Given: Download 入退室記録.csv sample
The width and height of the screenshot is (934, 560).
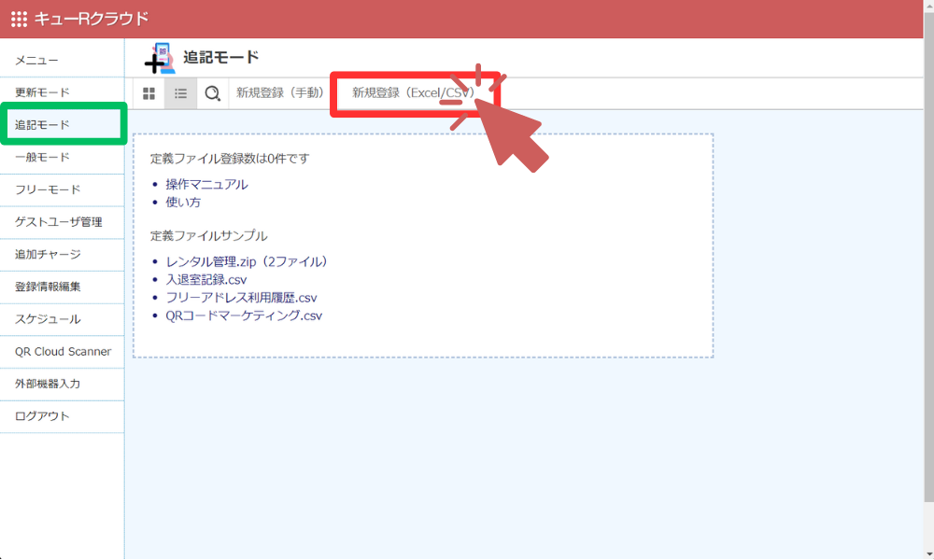Looking at the screenshot, I should 206,280.
